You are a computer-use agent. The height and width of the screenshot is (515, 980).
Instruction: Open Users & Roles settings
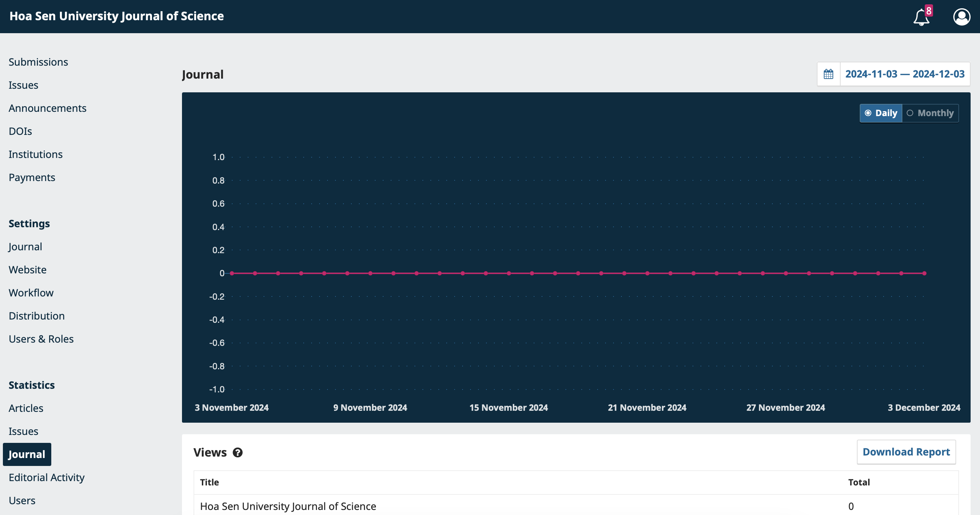pos(41,339)
